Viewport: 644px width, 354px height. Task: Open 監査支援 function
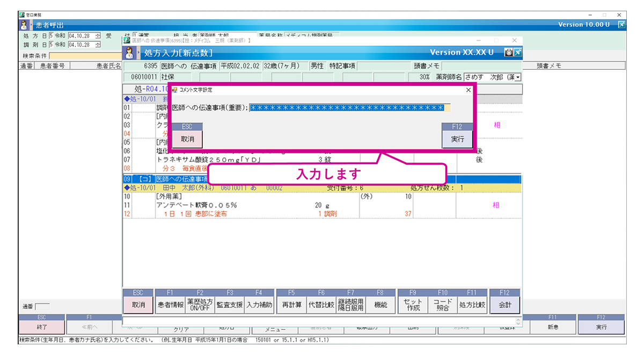[229, 305]
